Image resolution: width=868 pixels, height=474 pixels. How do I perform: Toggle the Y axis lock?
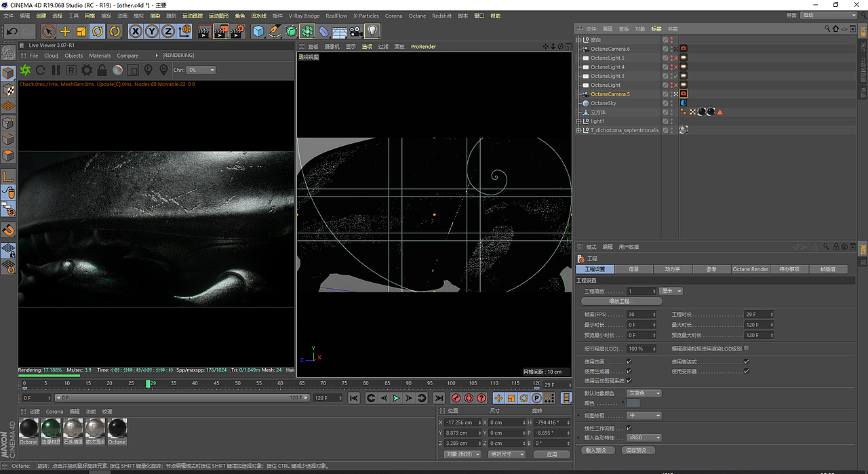(x=152, y=31)
